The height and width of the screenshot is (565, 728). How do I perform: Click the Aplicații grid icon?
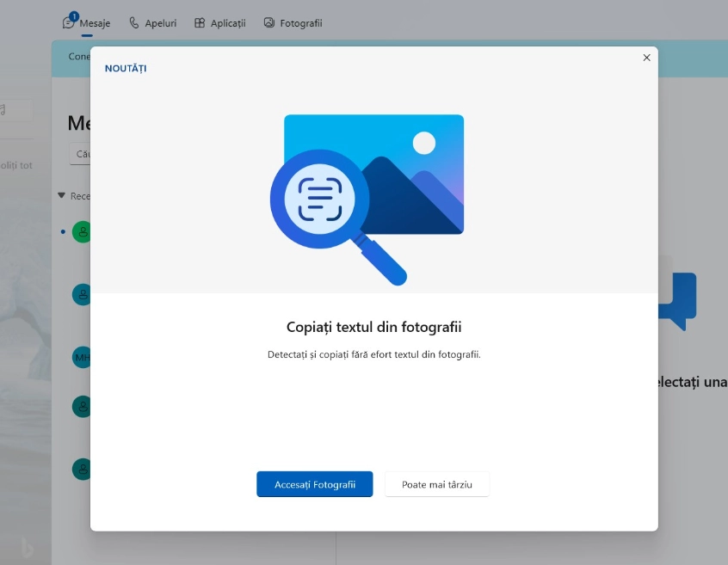[200, 23]
